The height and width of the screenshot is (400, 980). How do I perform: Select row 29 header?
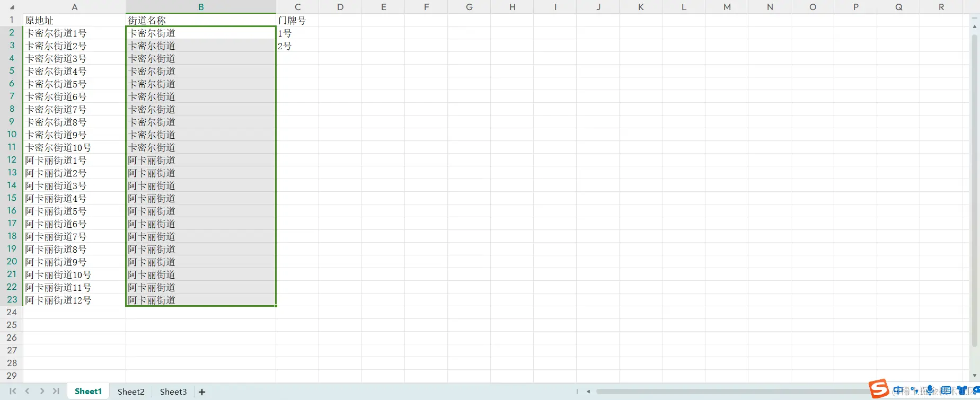12,376
